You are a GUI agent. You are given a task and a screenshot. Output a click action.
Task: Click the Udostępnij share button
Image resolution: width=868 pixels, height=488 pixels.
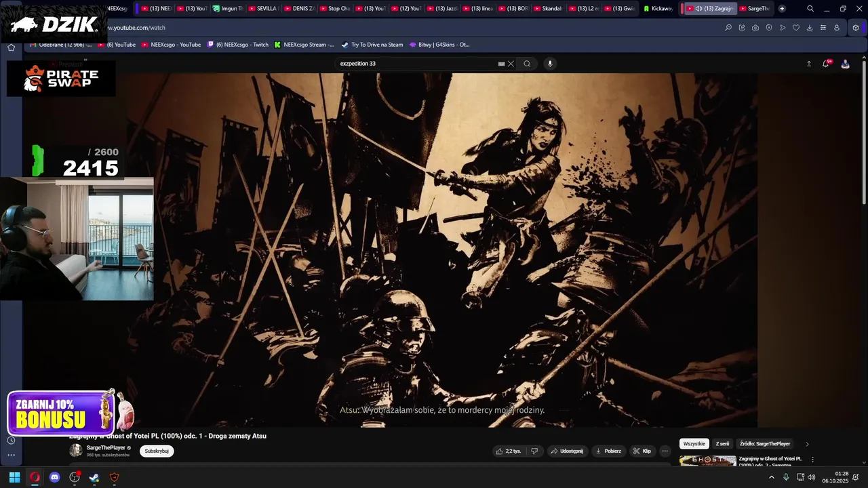[x=566, y=451]
